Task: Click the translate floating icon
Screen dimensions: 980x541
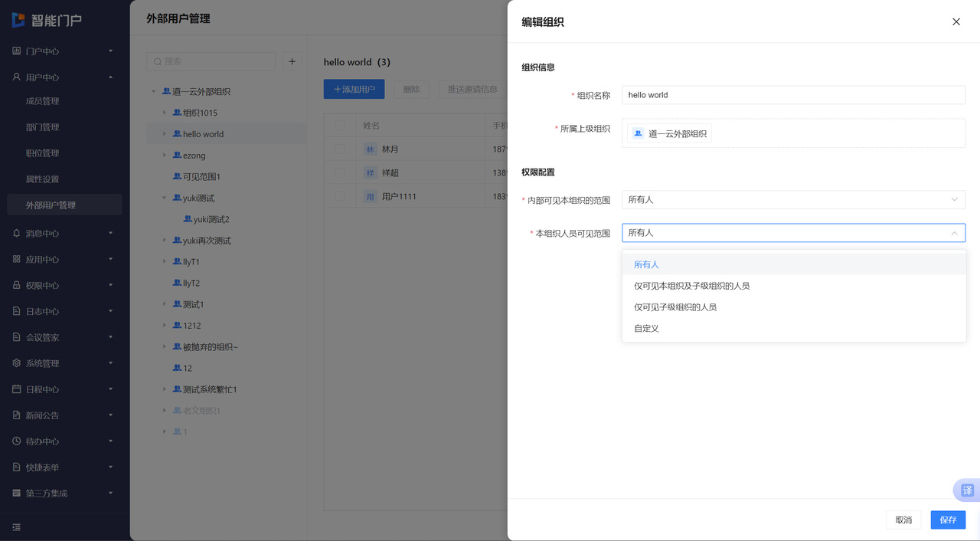Action: coord(967,490)
